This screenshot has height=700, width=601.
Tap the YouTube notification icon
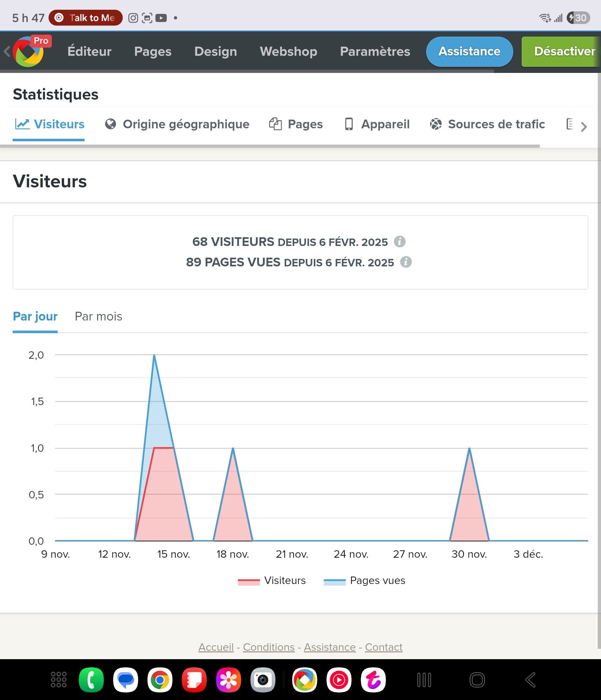pos(161,18)
